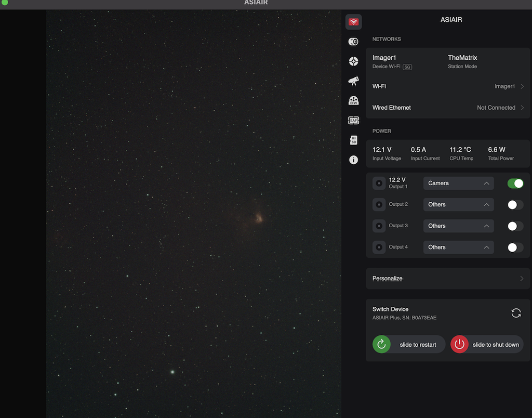Image resolution: width=532 pixels, height=418 pixels.
Task: Enable the Output 4 power toggle
Action: [x=515, y=247]
